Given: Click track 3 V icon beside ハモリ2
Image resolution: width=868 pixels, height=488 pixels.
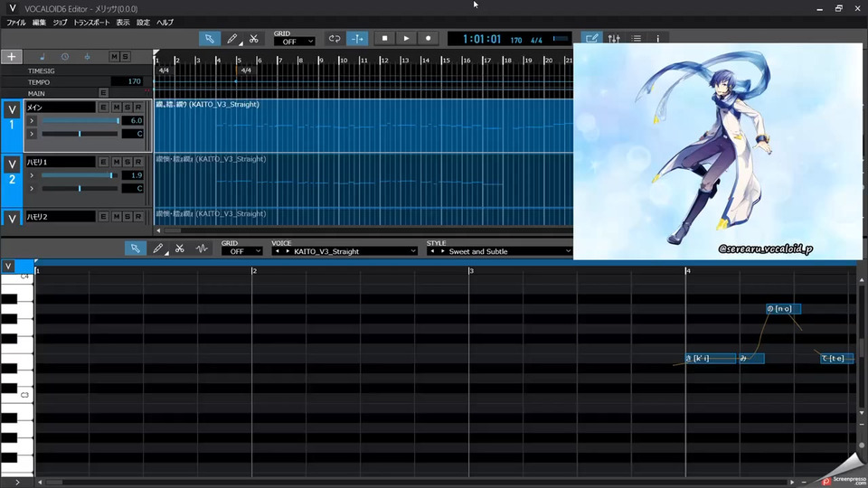Looking at the screenshot, I should (x=12, y=219).
